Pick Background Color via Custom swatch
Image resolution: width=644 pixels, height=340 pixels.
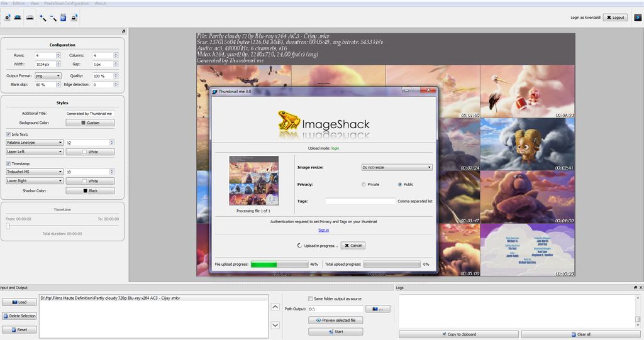(90, 123)
